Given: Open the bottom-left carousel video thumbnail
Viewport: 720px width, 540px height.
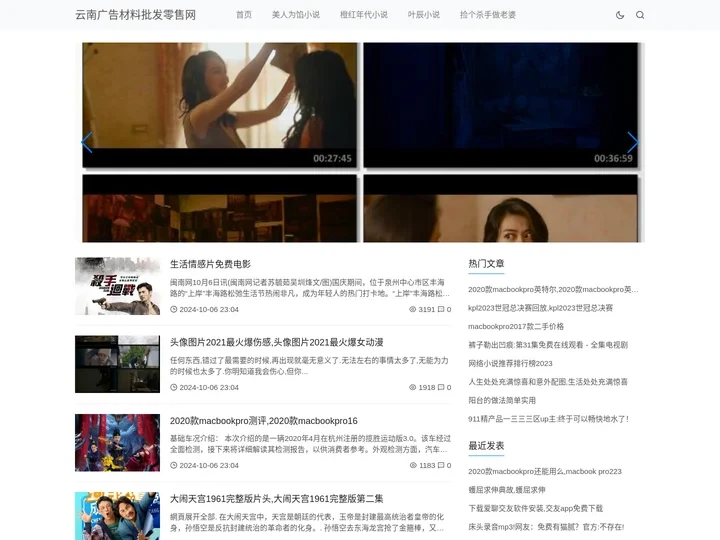Looking at the screenshot, I should (219, 208).
